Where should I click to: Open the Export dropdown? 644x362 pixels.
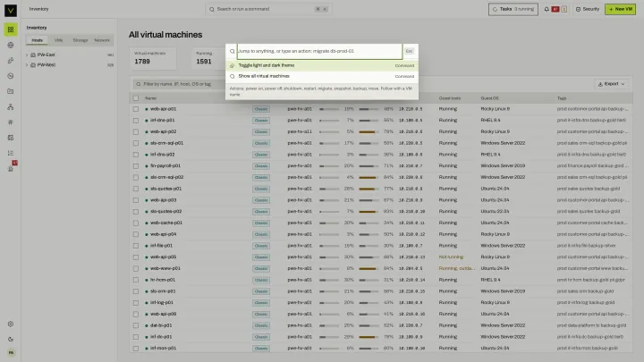(612, 84)
